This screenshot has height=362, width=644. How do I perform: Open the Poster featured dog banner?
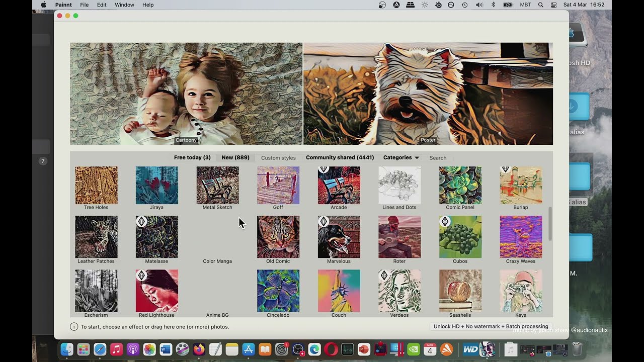[x=428, y=94]
